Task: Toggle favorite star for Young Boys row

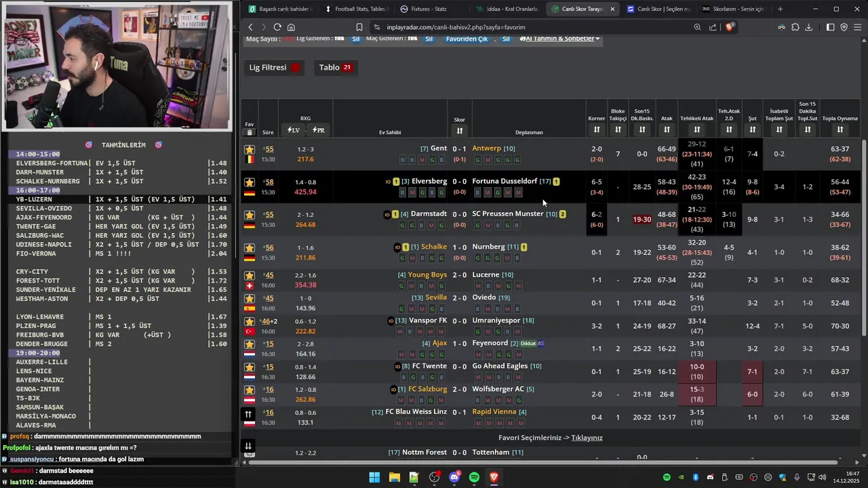Action: click(250, 275)
